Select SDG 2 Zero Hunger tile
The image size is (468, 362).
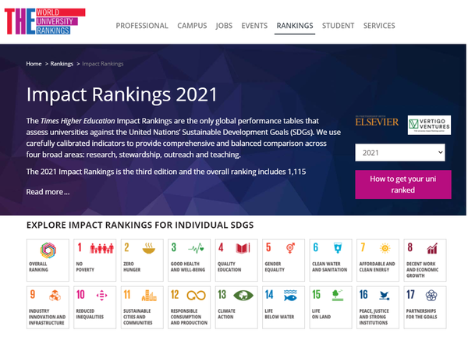[142, 260]
